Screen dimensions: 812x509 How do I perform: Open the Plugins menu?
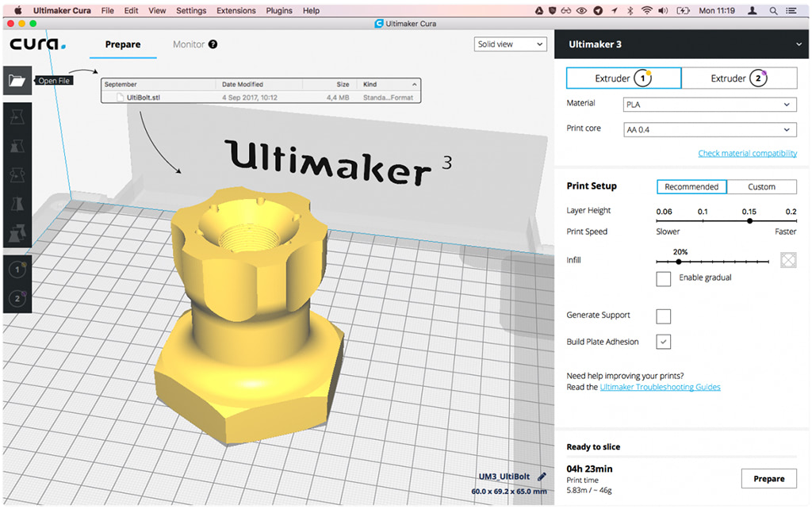tap(279, 10)
